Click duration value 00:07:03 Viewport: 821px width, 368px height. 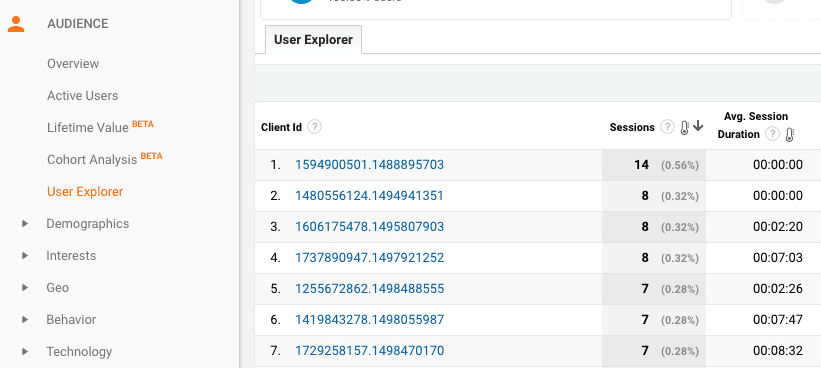tap(778, 258)
